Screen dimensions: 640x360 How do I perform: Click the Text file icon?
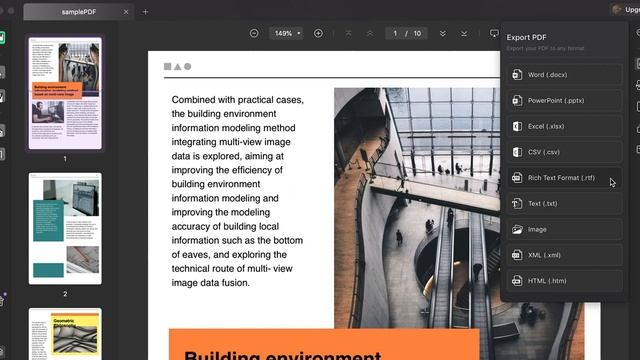[517, 203]
